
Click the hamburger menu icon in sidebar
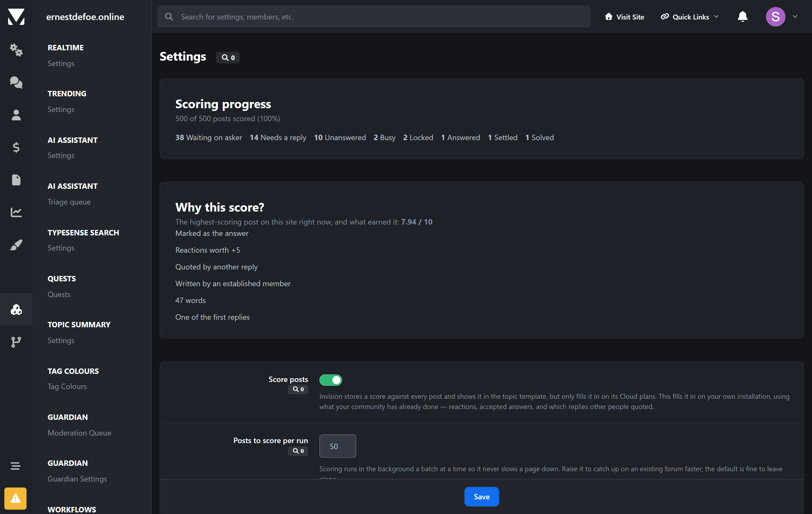15,466
